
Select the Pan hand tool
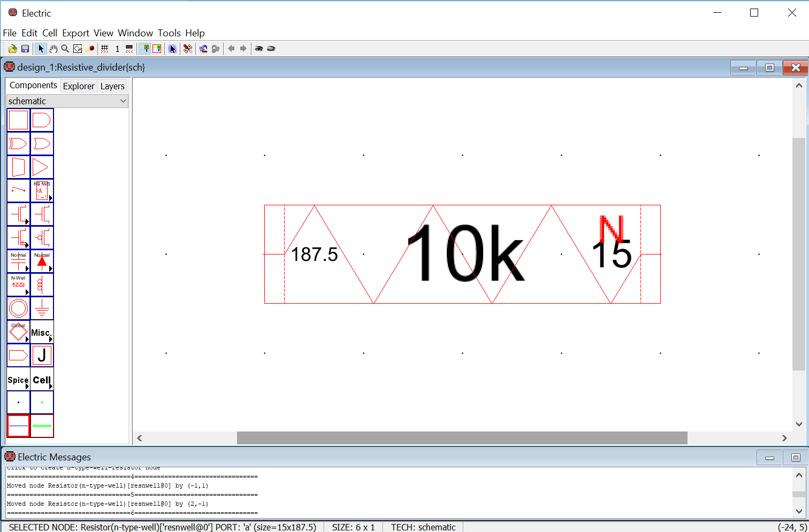(x=53, y=49)
